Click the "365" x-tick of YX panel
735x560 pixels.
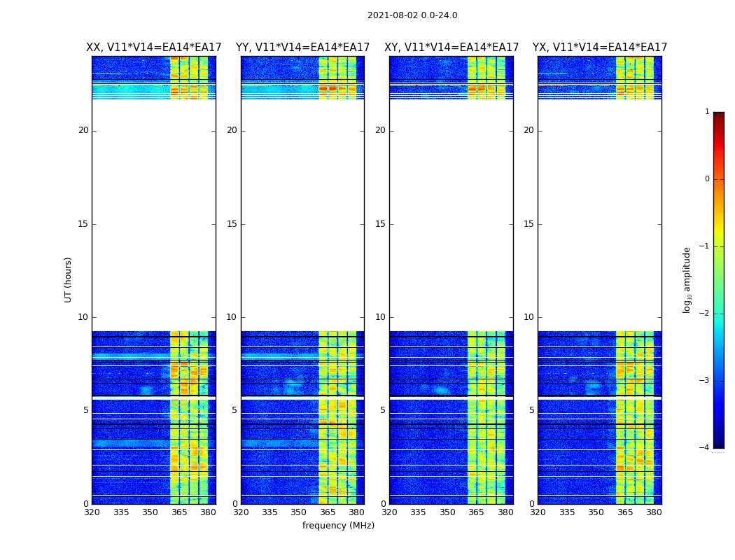tap(625, 512)
